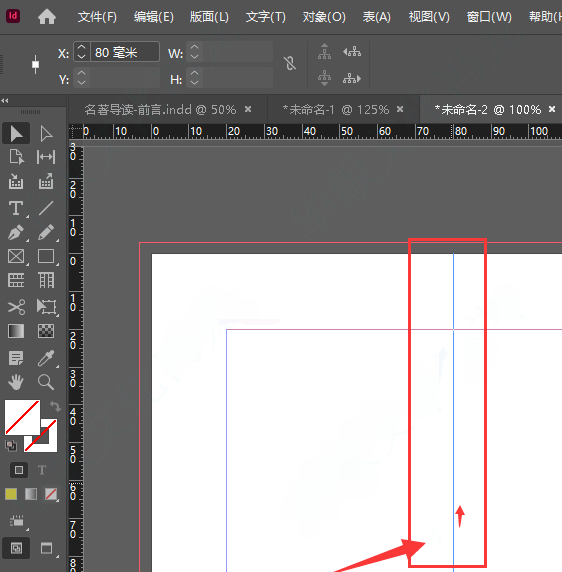This screenshot has width=562, height=572.
Task: Select the Type tool
Action: click(x=16, y=208)
